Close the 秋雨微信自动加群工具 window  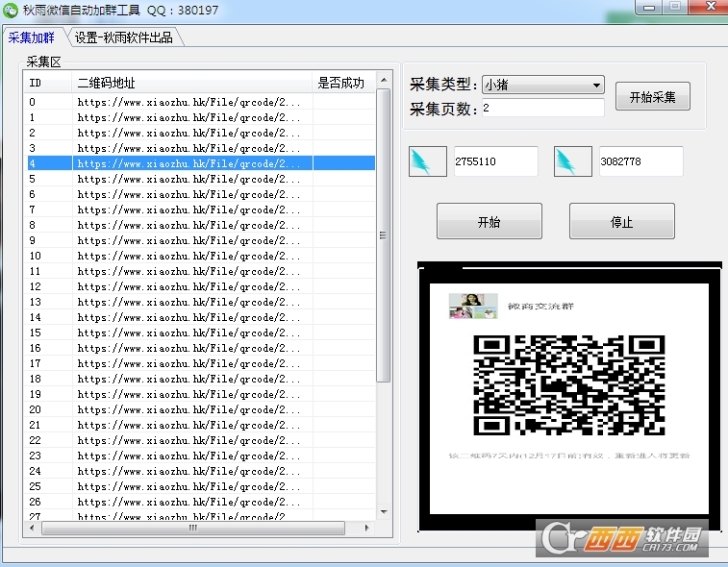click(x=709, y=7)
